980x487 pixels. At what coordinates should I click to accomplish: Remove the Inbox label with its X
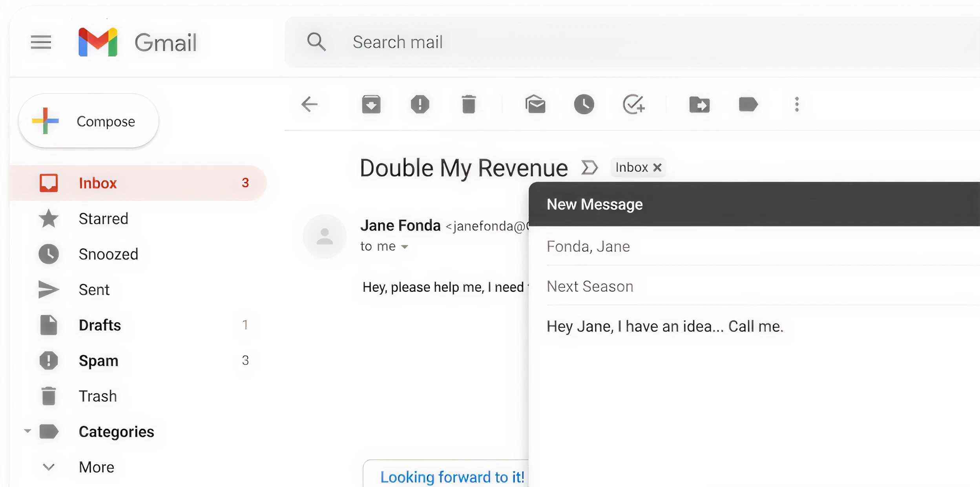tap(657, 168)
